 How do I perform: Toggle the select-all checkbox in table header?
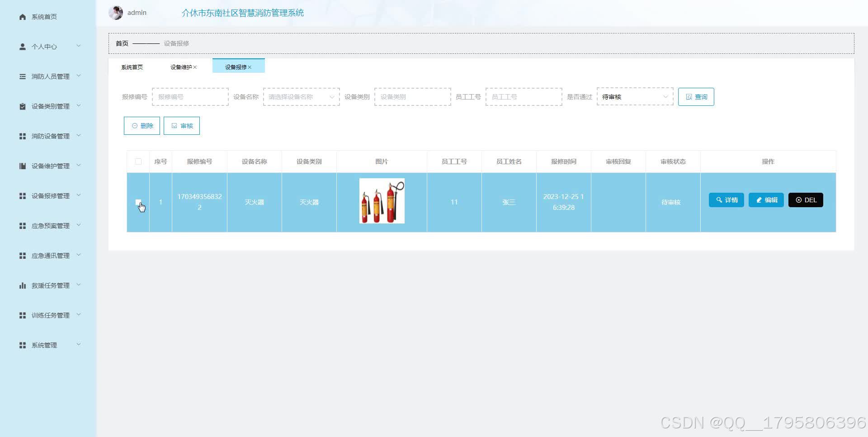[x=138, y=161]
